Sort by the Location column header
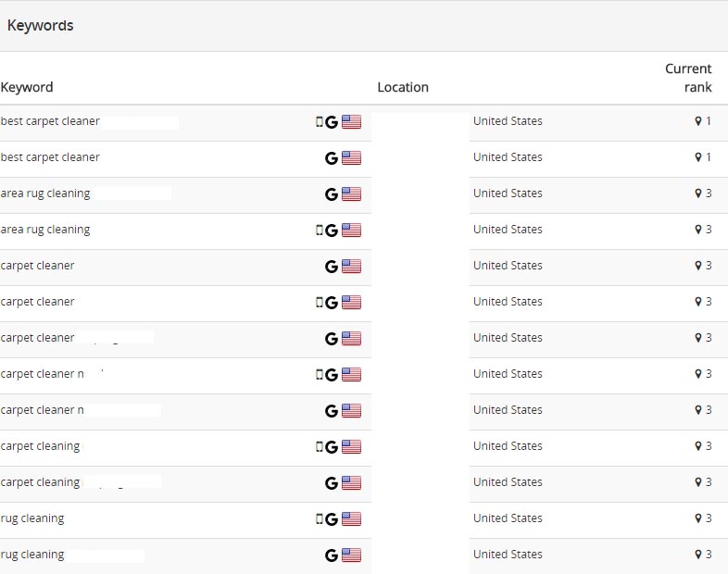 [403, 87]
